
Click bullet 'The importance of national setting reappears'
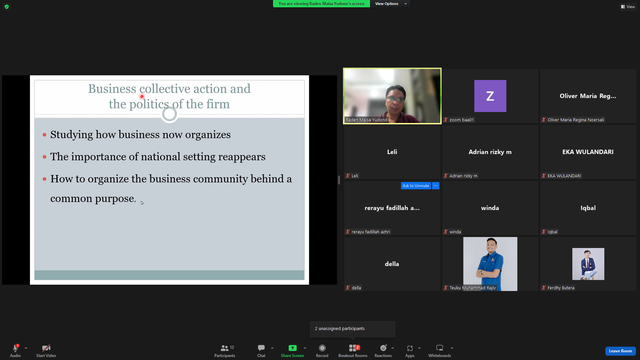[x=158, y=157]
